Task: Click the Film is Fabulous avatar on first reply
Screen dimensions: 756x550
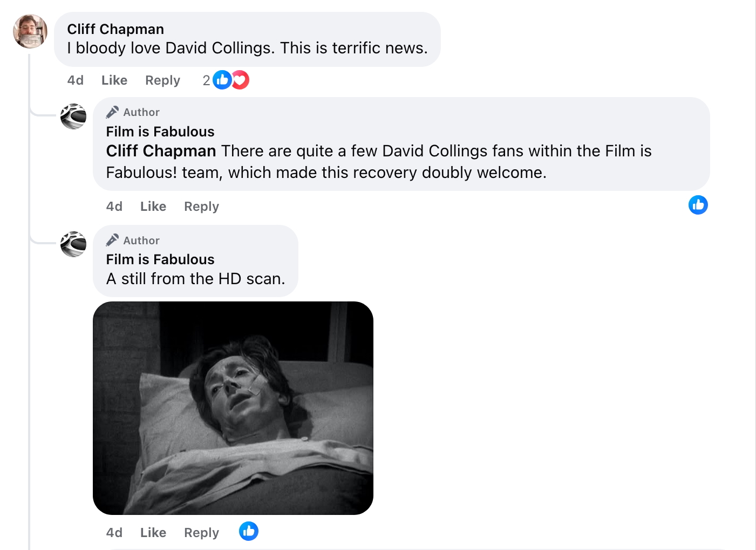Action: click(73, 116)
